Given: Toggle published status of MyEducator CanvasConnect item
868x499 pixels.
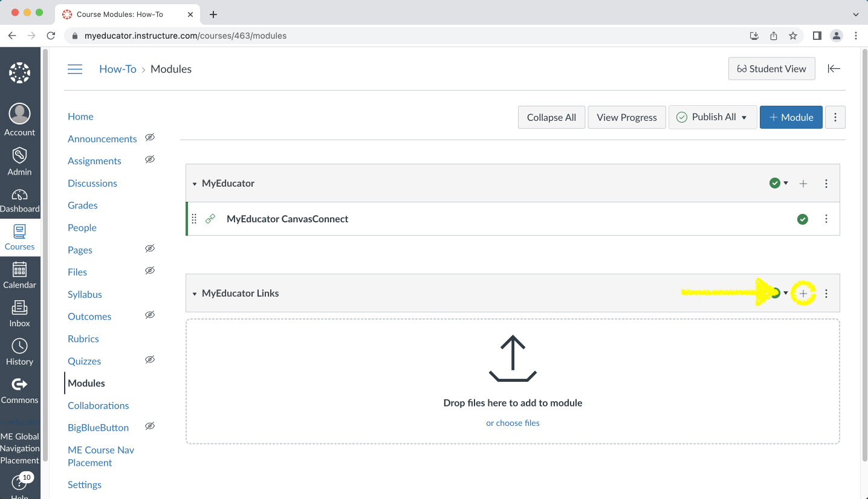Looking at the screenshot, I should coord(803,219).
